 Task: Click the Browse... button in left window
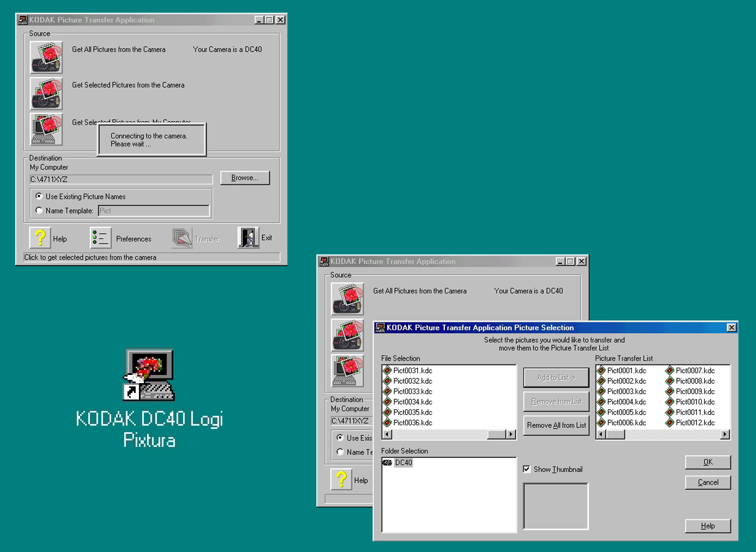pyautogui.click(x=245, y=178)
